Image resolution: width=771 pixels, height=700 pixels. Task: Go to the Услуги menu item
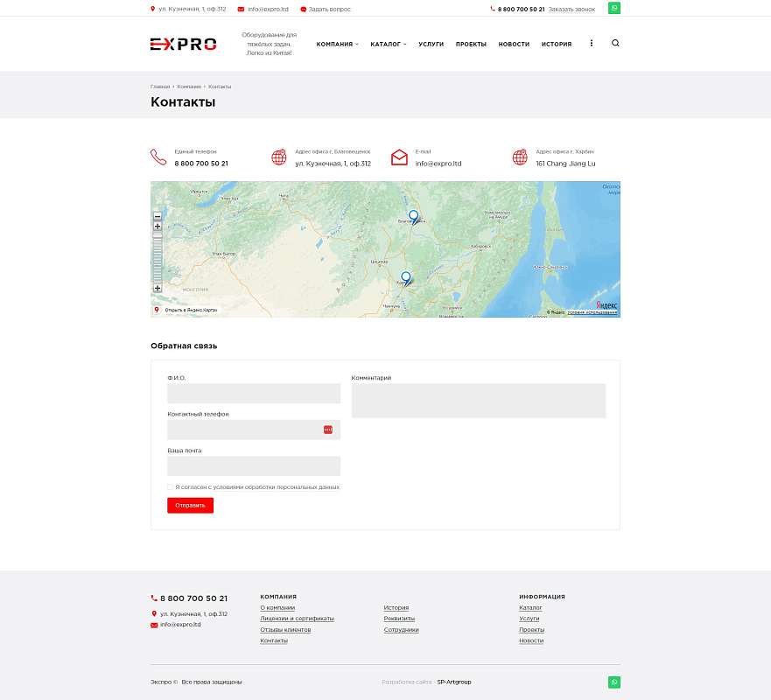pos(431,44)
